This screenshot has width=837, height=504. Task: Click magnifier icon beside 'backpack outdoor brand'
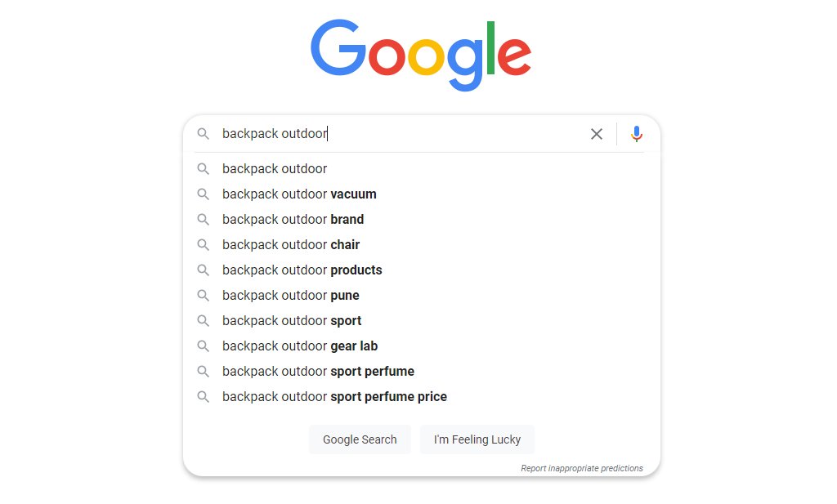click(204, 220)
